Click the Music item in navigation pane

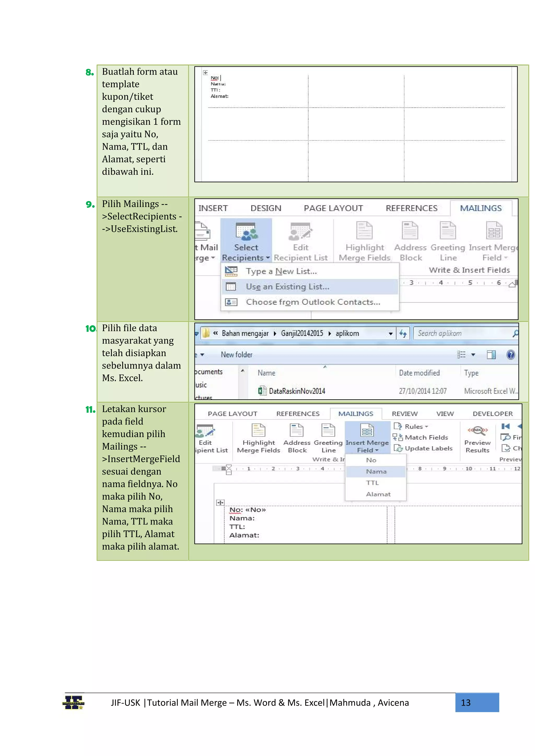tap(201, 385)
